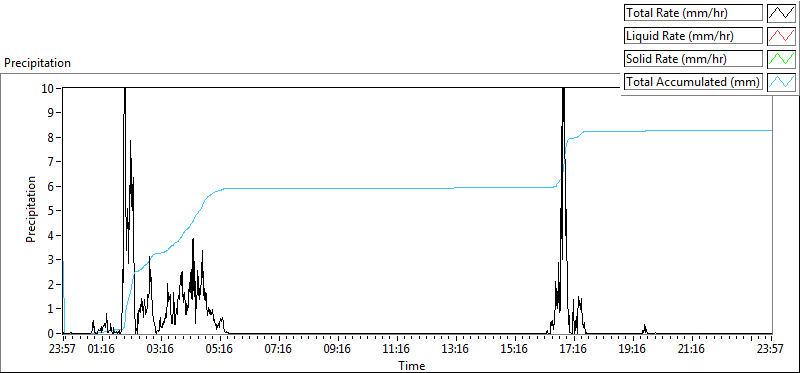Click the 21:16 time axis label
The width and height of the screenshot is (800, 373).
[x=692, y=350]
